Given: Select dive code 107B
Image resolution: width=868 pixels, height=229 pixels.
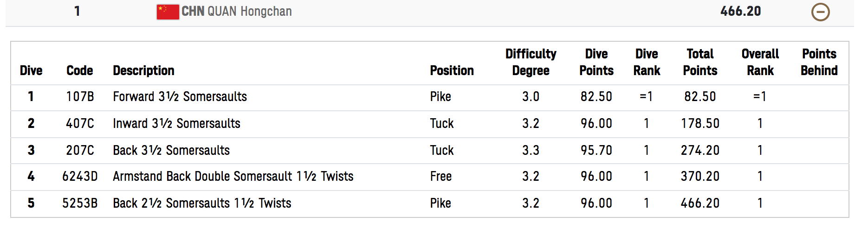Looking at the screenshot, I should tap(80, 96).
